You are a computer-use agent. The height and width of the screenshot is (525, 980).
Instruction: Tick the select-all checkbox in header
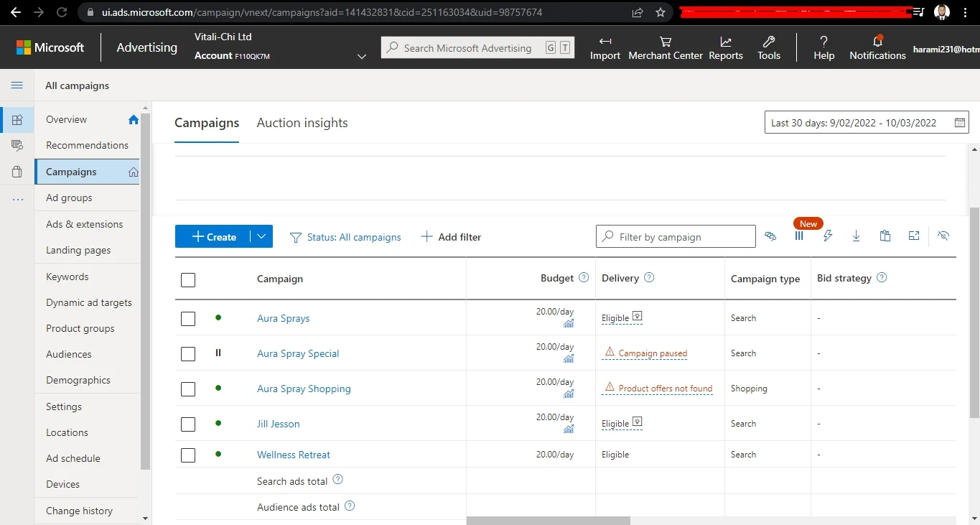point(188,279)
